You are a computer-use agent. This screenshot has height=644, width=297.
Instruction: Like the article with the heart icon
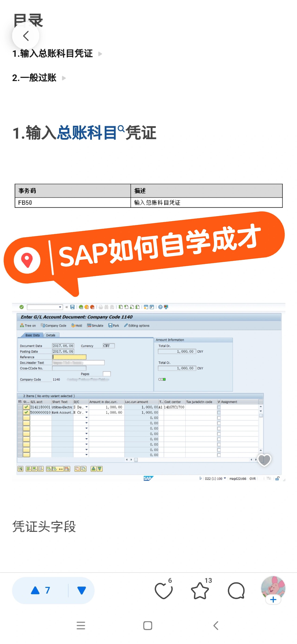[164, 590]
